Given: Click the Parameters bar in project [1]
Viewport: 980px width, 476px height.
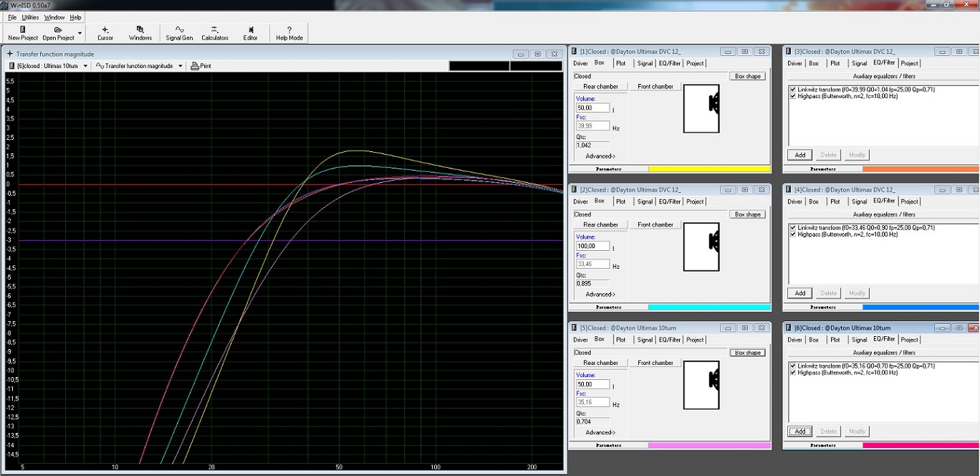Looking at the screenshot, I should coord(608,169).
